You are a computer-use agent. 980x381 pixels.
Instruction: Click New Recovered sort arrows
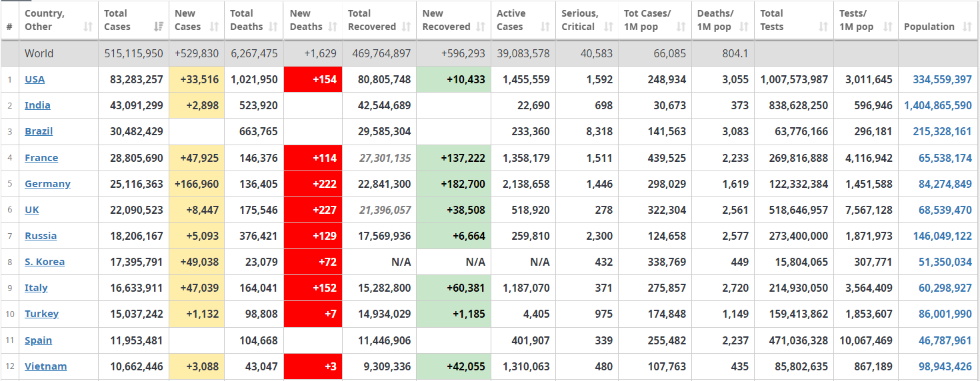[x=481, y=27]
